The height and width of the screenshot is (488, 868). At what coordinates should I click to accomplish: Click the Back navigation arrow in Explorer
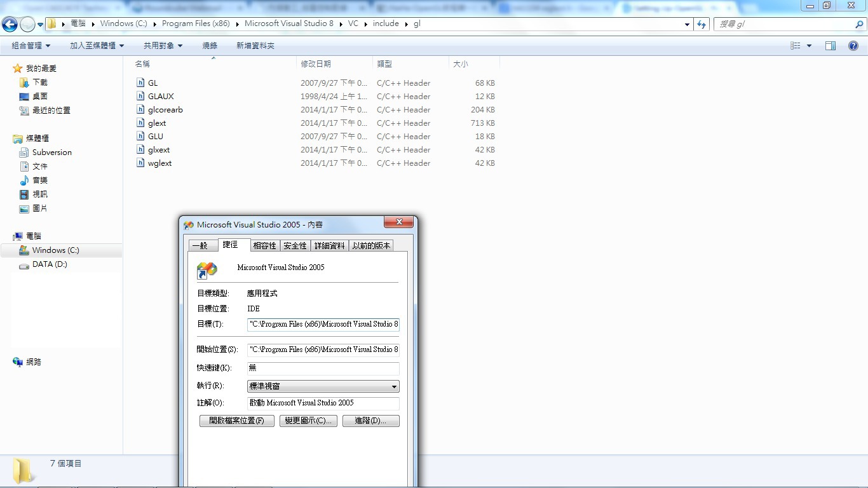10,24
